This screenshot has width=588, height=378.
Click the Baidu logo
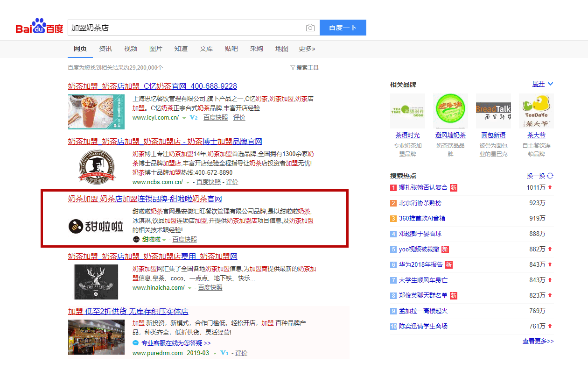pos(39,27)
